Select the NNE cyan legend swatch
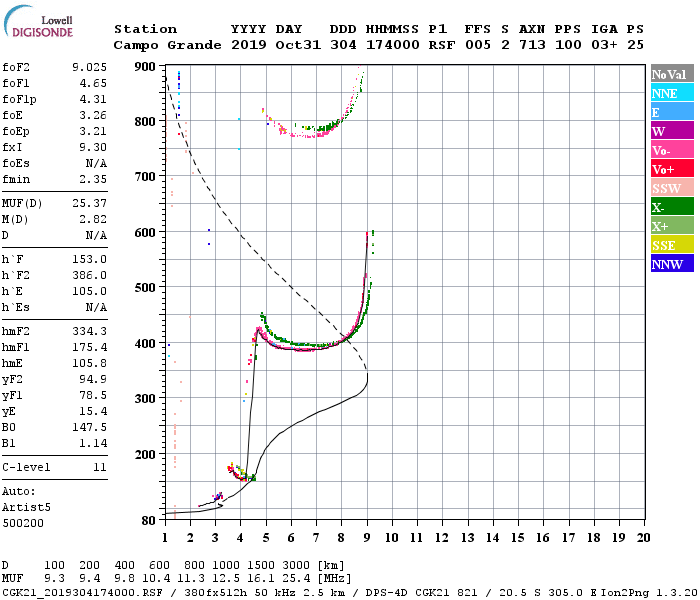The height and width of the screenshot is (600, 700). (x=672, y=93)
